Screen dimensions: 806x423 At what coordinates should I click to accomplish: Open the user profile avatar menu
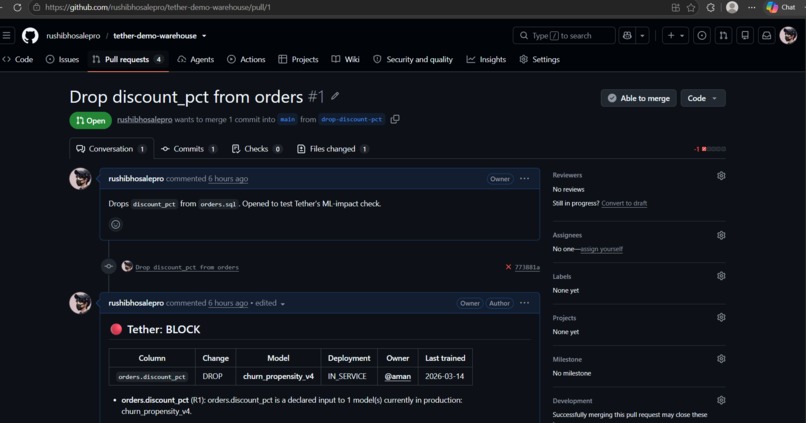(788, 35)
